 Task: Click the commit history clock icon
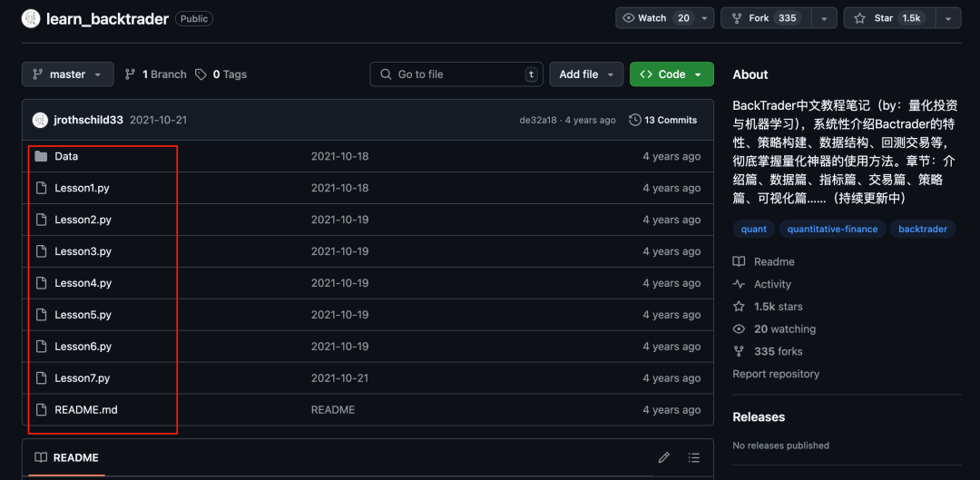pyautogui.click(x=635, y=120)
